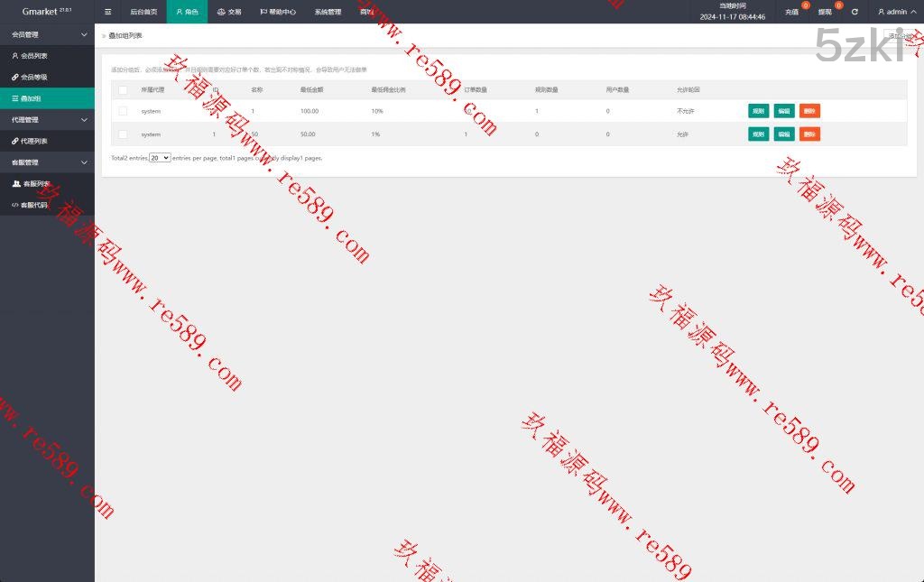The height and width of the screenshot is (582, 924).
Task: Open 会员列表 in the sidebar
Action: click(x=47, y=56)
